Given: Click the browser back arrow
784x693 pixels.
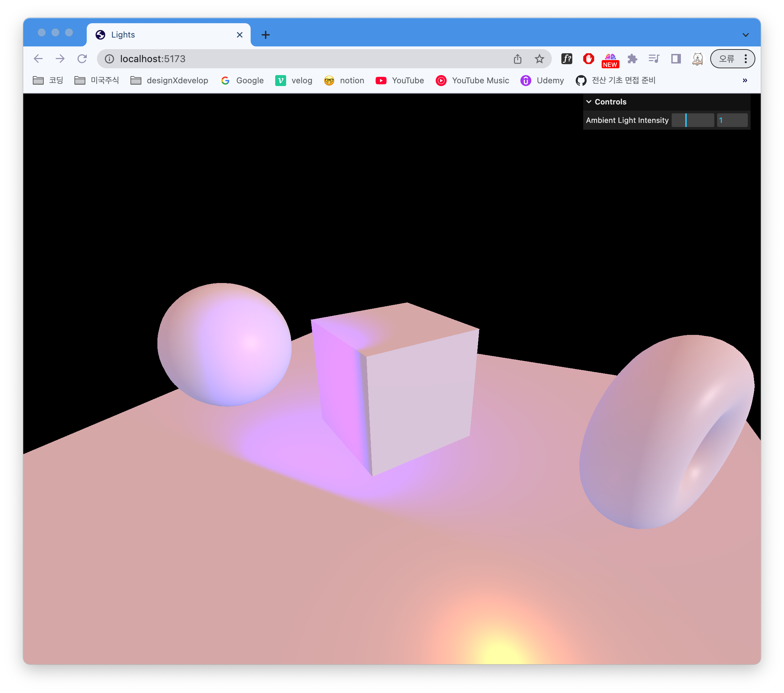Looking at the screenshot, I should (38, 59).
